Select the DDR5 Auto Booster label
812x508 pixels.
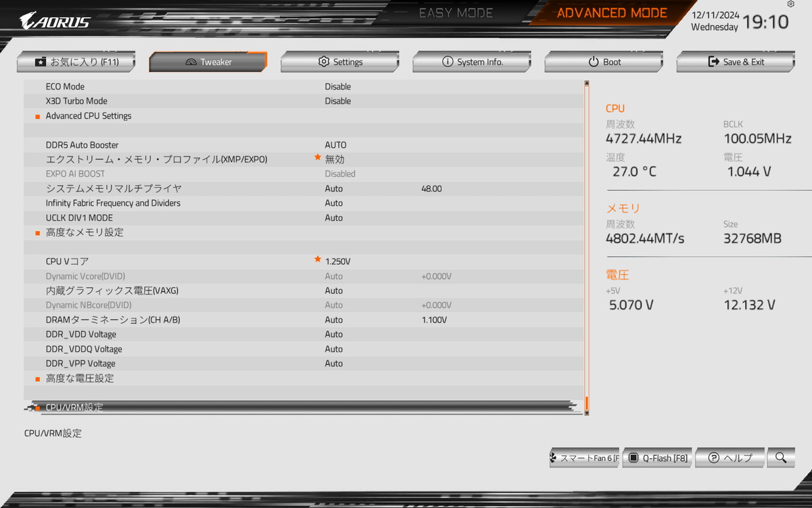tap(82, 145)
